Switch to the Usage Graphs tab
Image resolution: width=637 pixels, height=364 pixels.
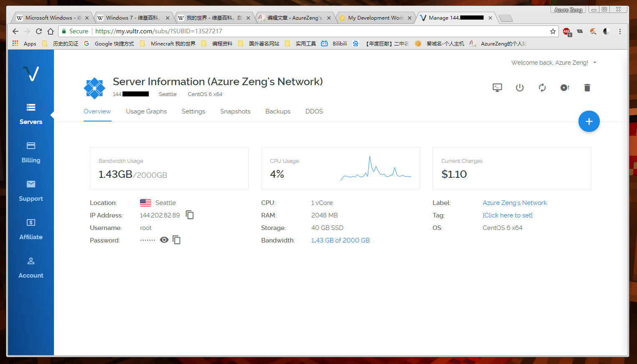[146, 111]
